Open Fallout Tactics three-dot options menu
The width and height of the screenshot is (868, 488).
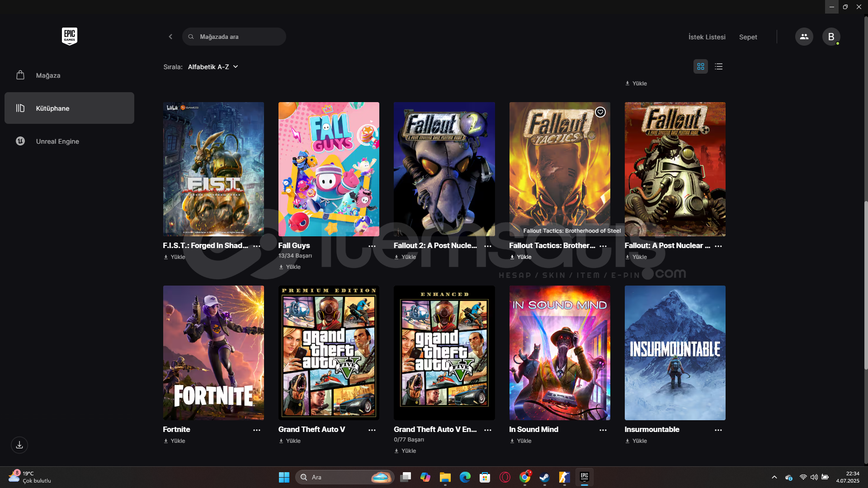point(603,246)
